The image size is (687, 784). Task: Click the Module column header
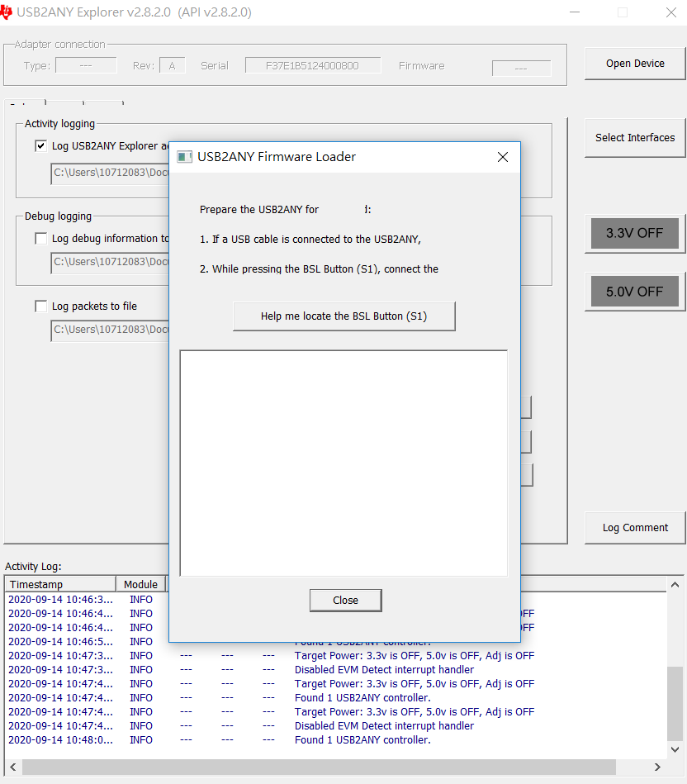tap(141, 584)
